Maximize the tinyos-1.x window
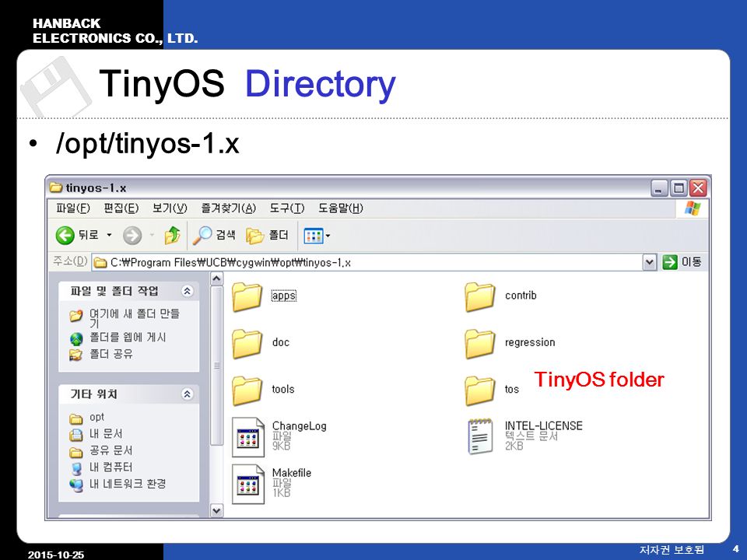Image resolution: width=747 pixels, height=560 pixels. pos(679,188)
